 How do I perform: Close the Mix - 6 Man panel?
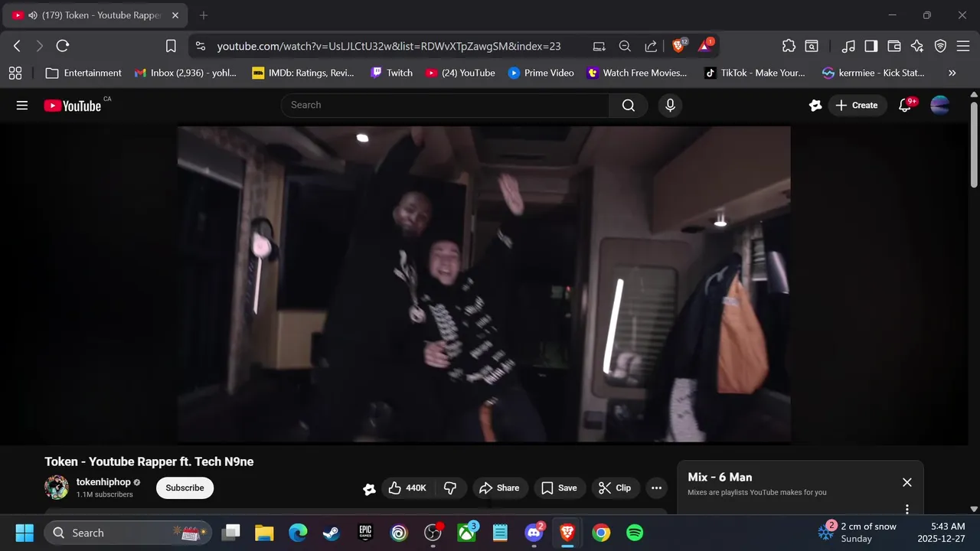pos(907,482)
